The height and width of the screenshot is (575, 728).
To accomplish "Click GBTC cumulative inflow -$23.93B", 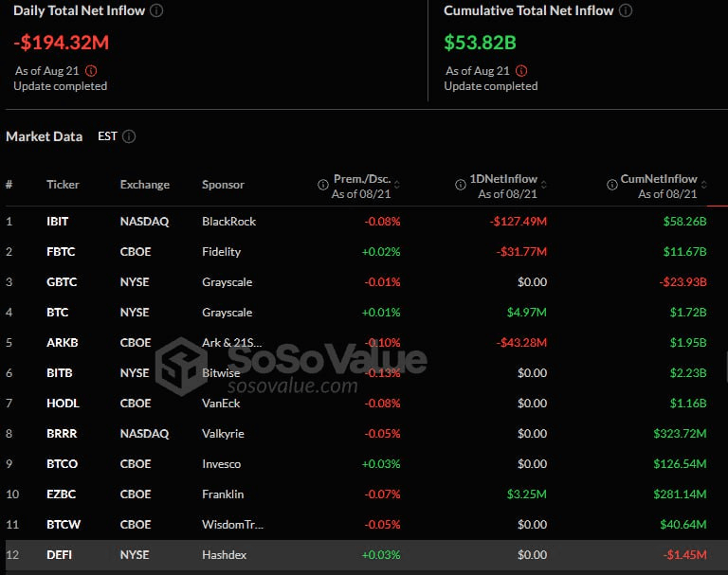I will pyautogui.click(x=682, y=282).
